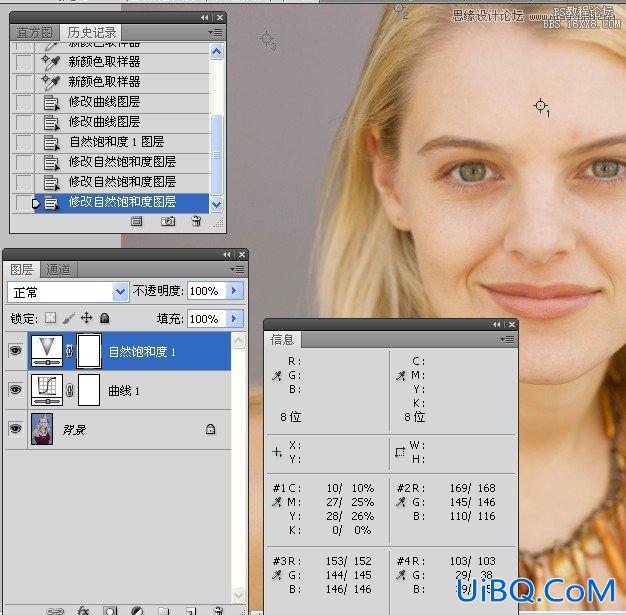Collapse the History panel with double arrows
The image size is (626, 615).
pyautogui.click(x=204, y=18)
